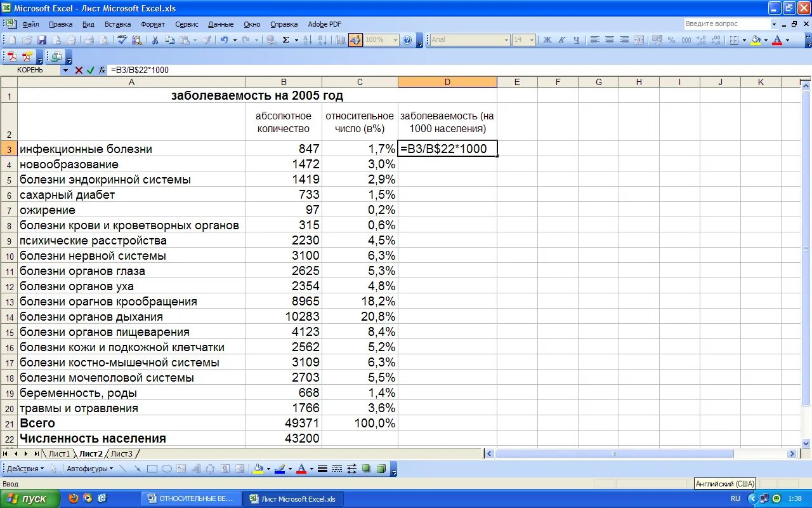
Task: Open the zoom 100% dropdown
Action: [395, 40]
